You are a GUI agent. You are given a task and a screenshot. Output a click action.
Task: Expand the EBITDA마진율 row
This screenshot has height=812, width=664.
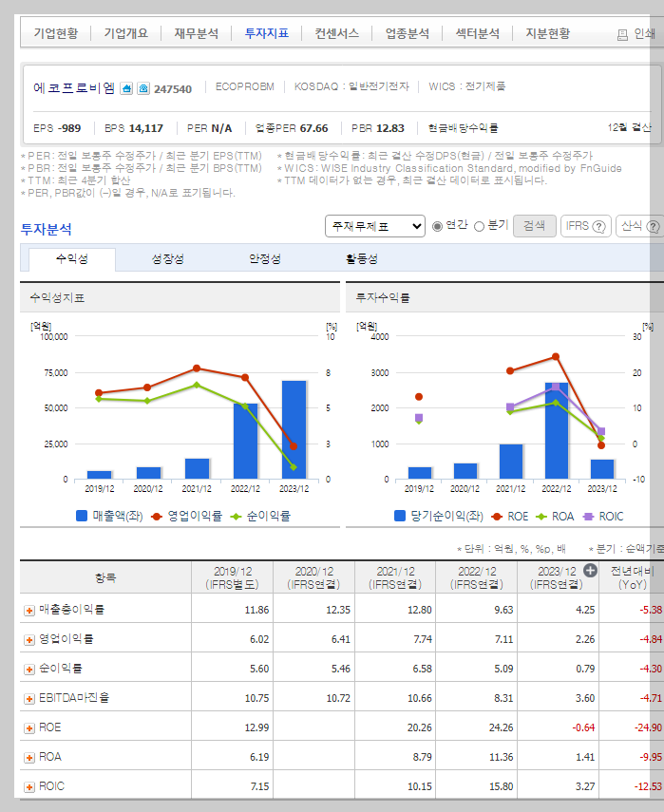(x=29, y=699)
